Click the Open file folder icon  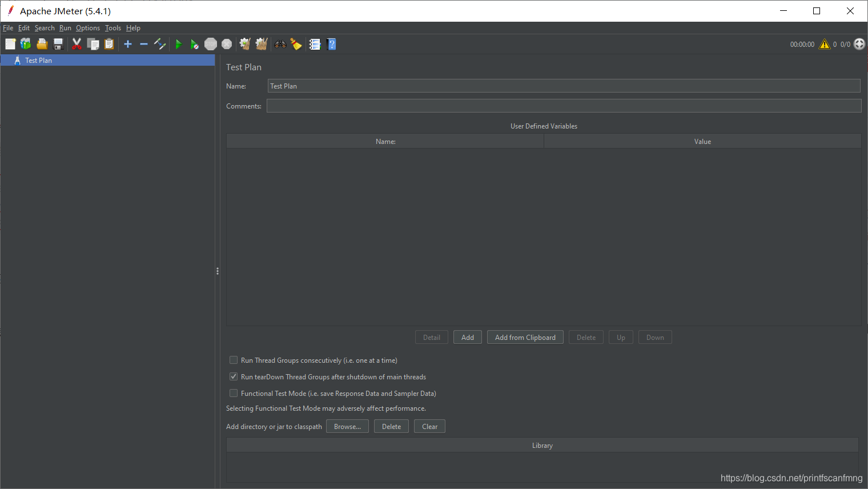42,44
